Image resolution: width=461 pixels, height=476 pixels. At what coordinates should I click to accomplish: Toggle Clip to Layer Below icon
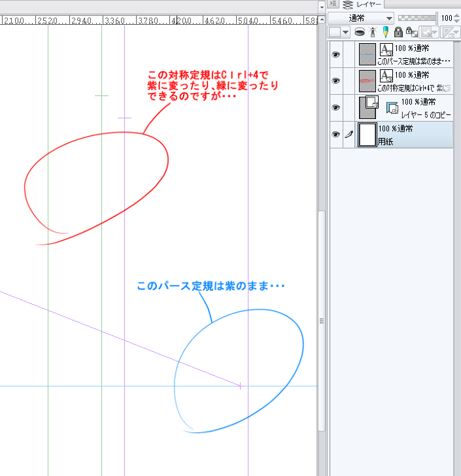360,32
